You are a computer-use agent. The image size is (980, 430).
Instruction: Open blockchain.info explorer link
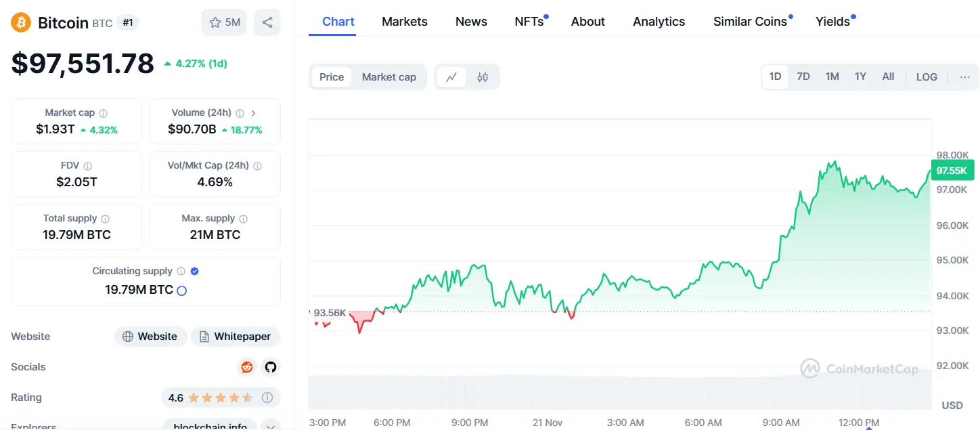tap(210, 426)
